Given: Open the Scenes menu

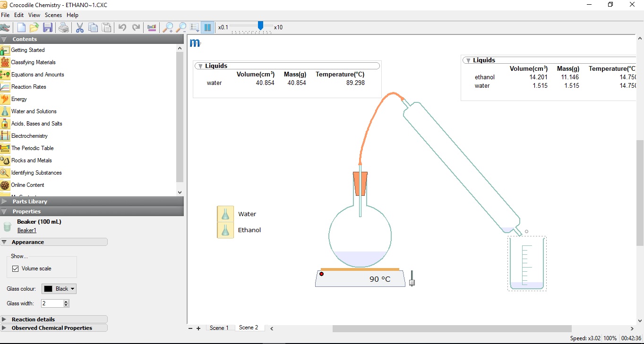Looking at the screenshot, I should 53,15.
